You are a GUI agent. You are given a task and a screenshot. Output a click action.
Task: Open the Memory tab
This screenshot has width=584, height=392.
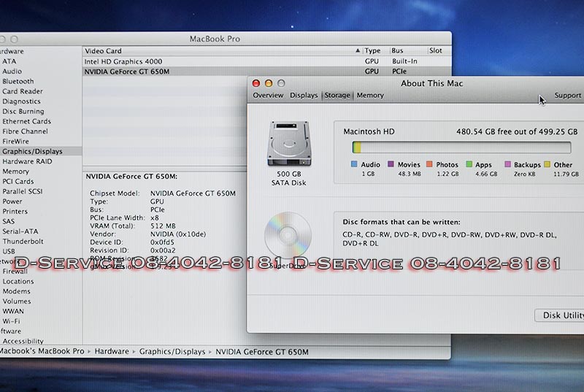pos(370,96)
